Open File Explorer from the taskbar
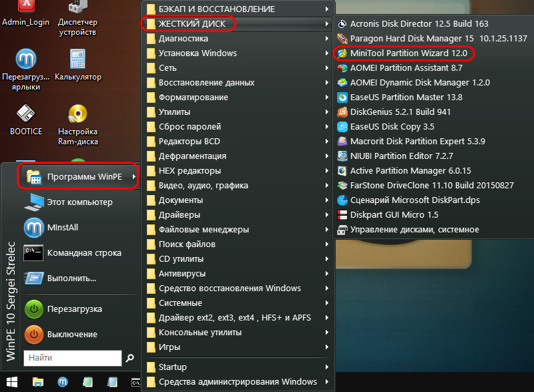The height and width of the screenshot is (392, 534). 38,382
